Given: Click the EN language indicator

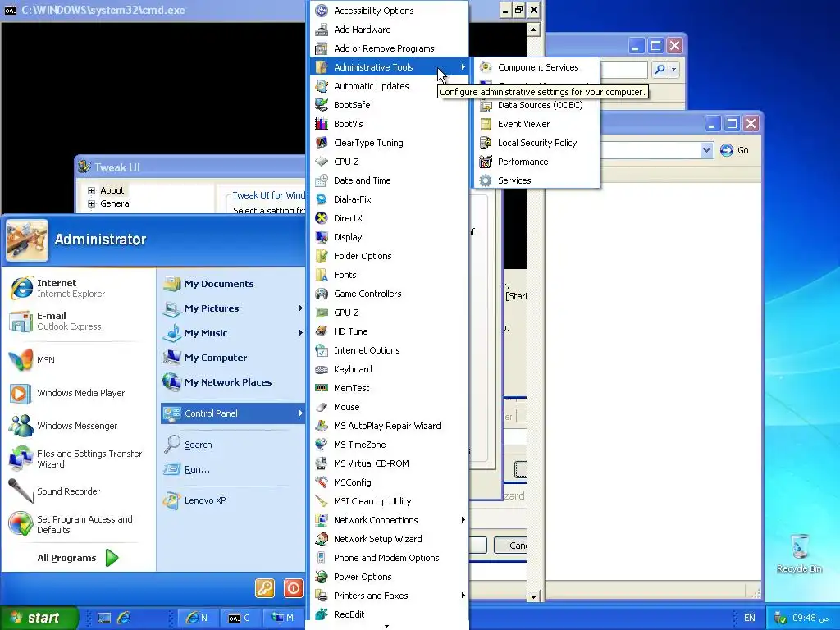Looking at the screenshot, I should [x=750, y=618].
